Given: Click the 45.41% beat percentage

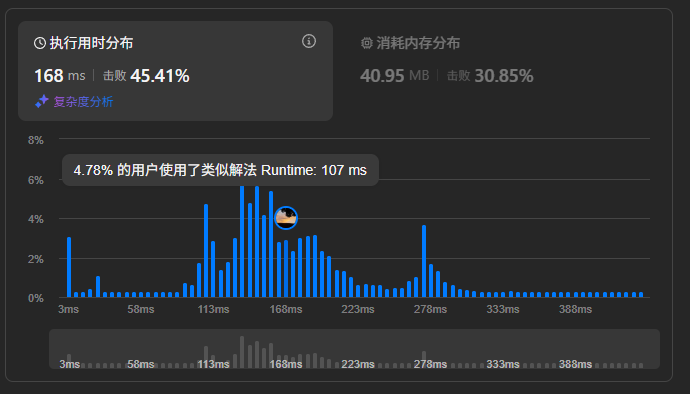Looking at the screenshot, I should pos(160,76).
